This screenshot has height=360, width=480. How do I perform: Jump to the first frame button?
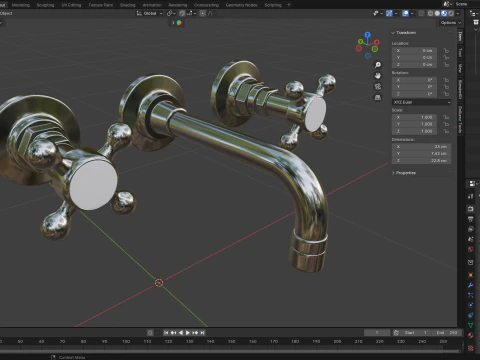point(166,333)
